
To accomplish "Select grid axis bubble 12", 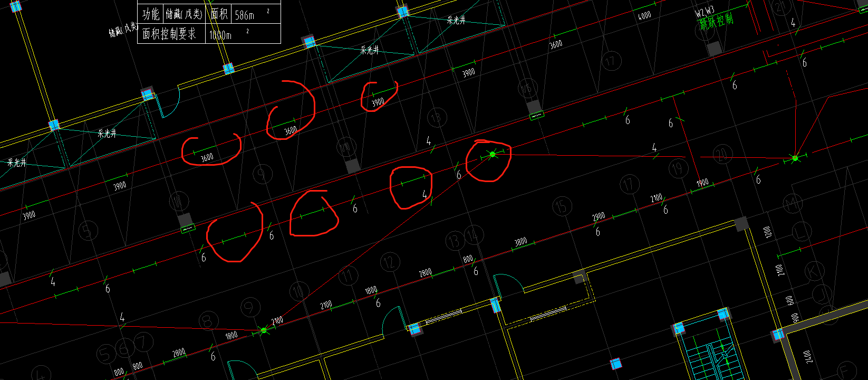I will (390, 262).
